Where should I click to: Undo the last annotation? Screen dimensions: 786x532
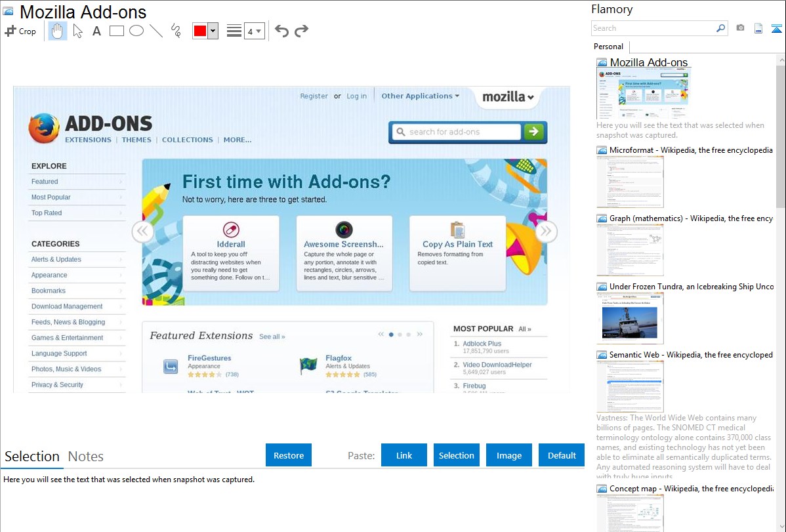[x=281, y=31]
